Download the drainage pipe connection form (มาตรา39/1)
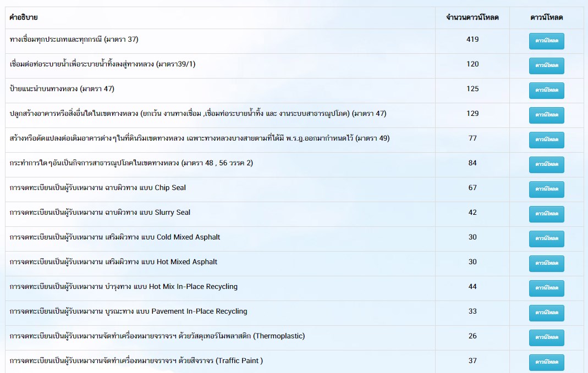588x373 pixels. pos(546,66)
